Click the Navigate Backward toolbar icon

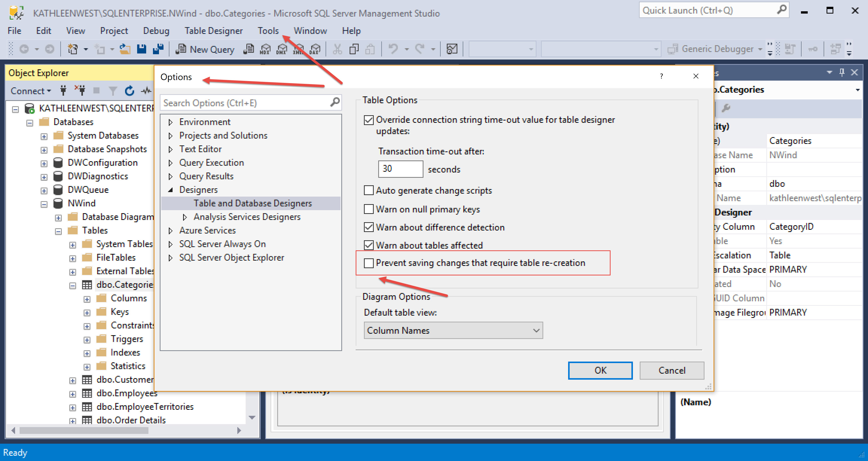tap(24, 49)
